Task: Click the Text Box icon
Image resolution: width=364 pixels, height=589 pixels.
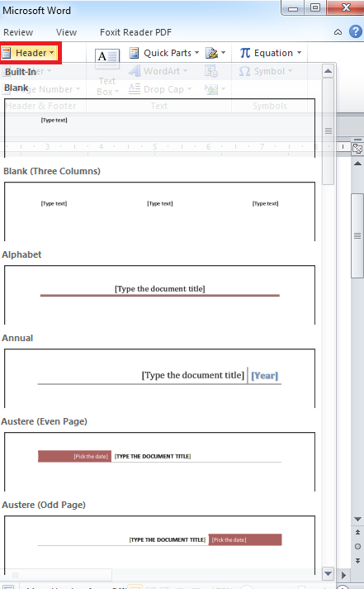Action: coord(107,59)
